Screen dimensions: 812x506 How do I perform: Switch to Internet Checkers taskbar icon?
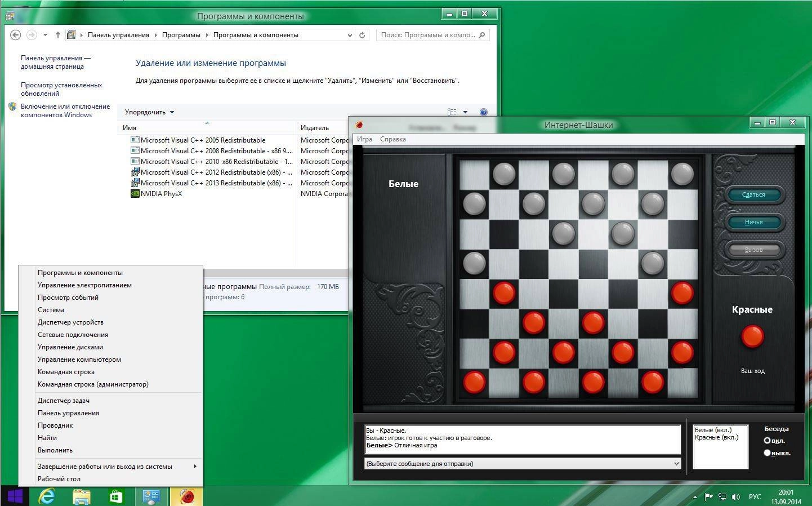click(186, 496)
